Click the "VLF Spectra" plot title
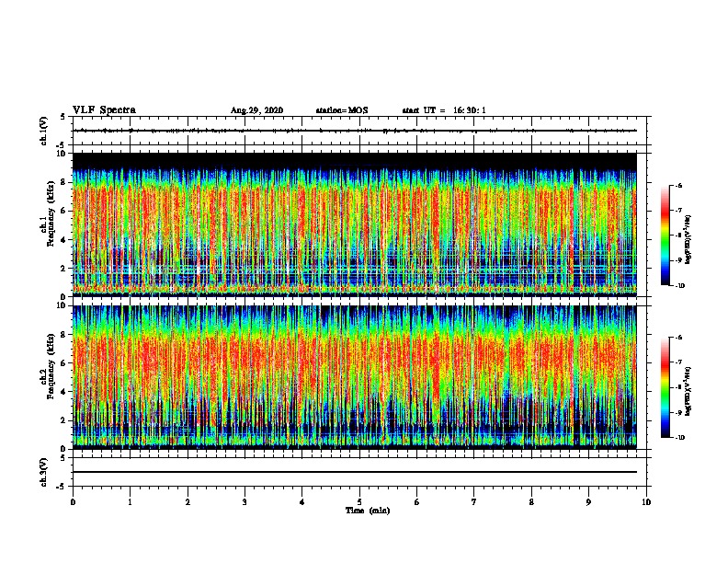Screen dimensions: 728x563 104,110
